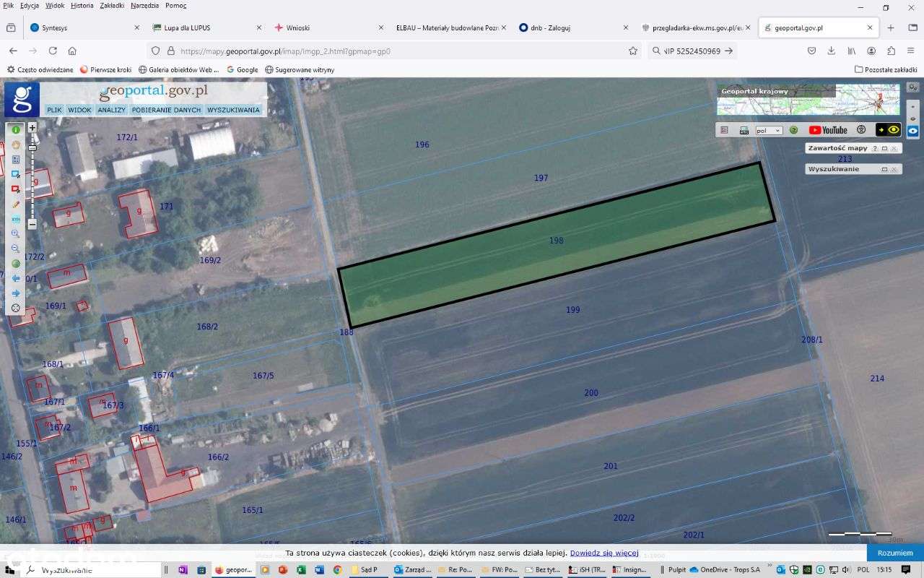Screen dimensions: 924x578
Task: Open the 'Pierwsze kroki' bookmark
Action: point(105,69)
